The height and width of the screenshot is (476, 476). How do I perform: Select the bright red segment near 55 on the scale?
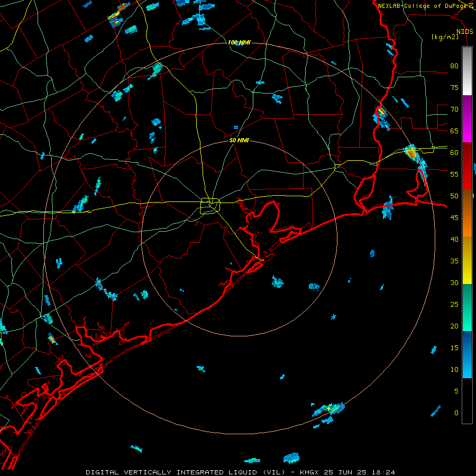click(467, 177)
